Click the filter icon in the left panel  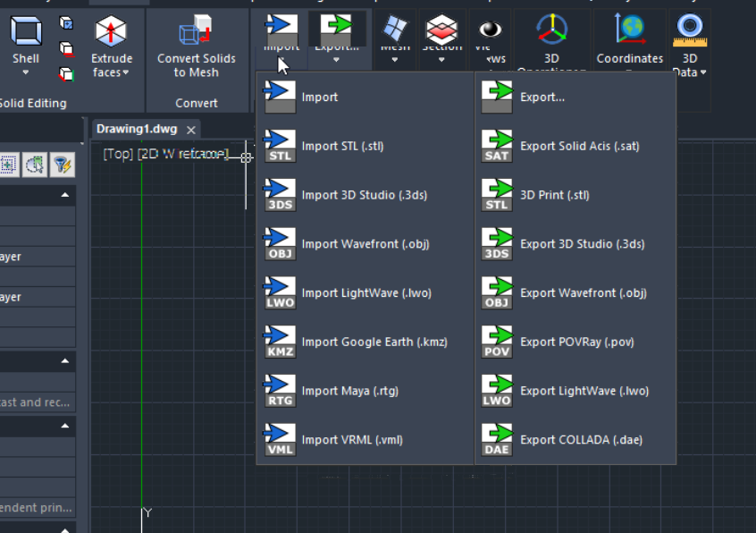[61, 165]
